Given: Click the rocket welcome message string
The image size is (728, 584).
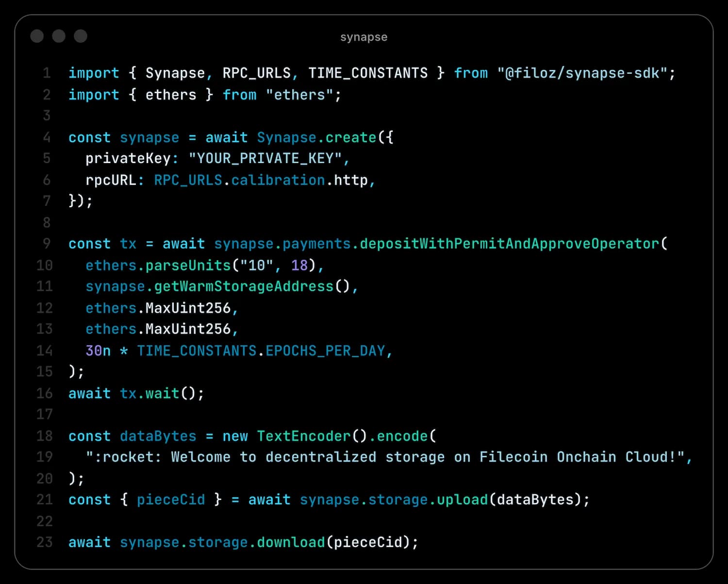Looking at the screenshot, I should (388, 457).
